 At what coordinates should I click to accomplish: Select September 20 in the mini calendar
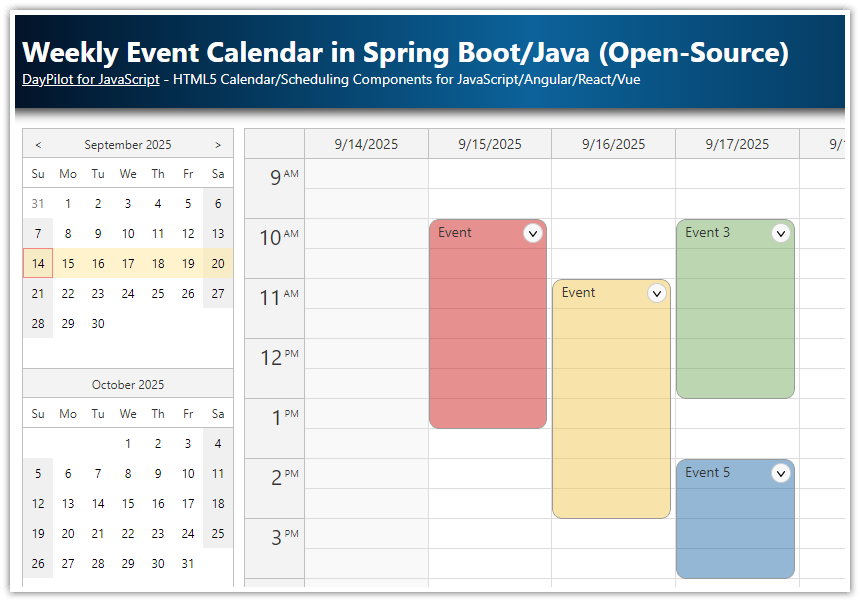point(217,263)
